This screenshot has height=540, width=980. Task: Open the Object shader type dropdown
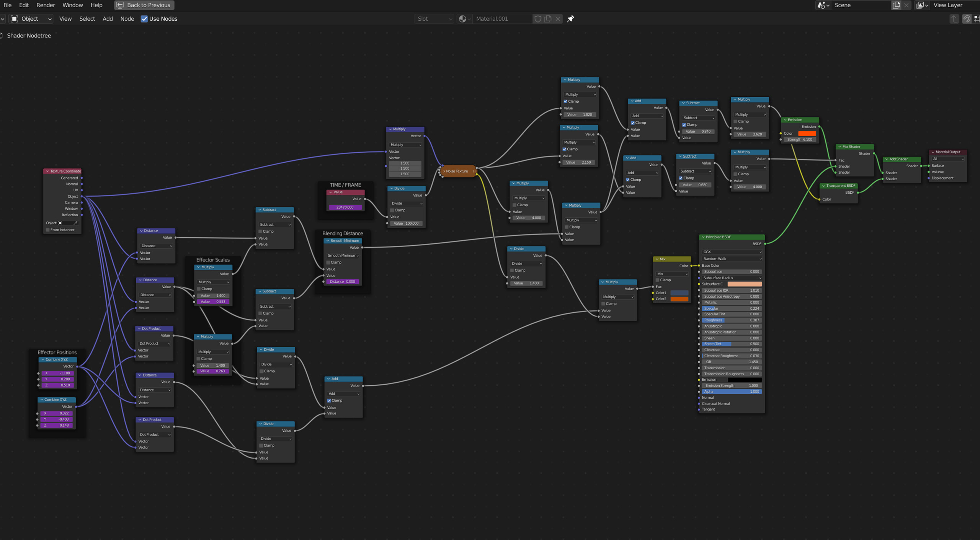coord(31,18)
